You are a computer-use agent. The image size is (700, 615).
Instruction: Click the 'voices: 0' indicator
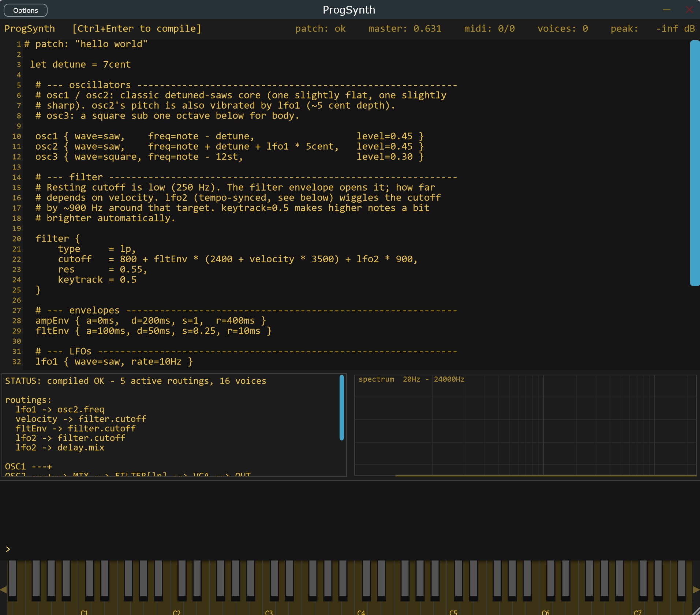[563, 29]
